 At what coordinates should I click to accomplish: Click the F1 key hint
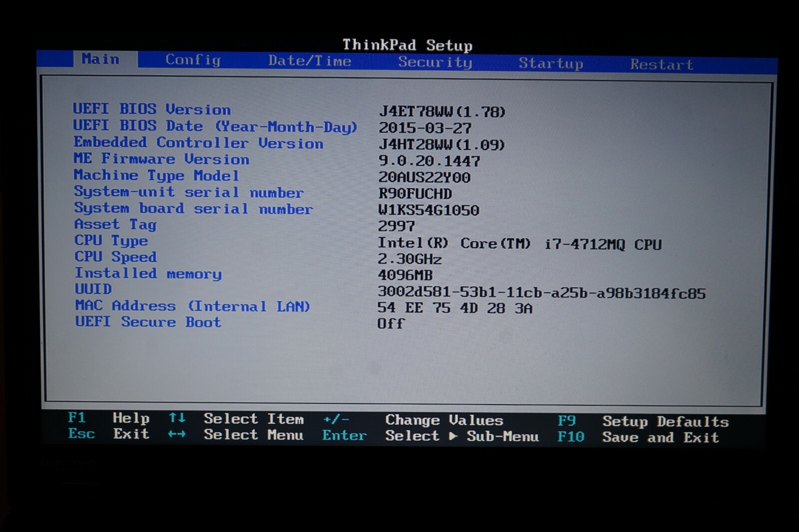(x=77, y=418)
